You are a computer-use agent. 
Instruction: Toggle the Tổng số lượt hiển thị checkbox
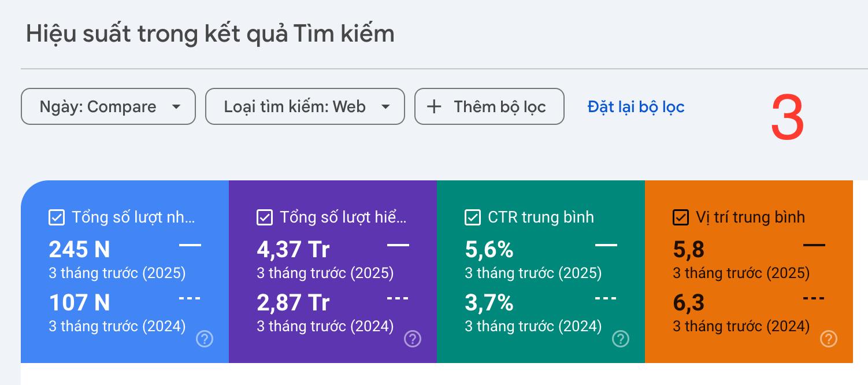(265, 217)
